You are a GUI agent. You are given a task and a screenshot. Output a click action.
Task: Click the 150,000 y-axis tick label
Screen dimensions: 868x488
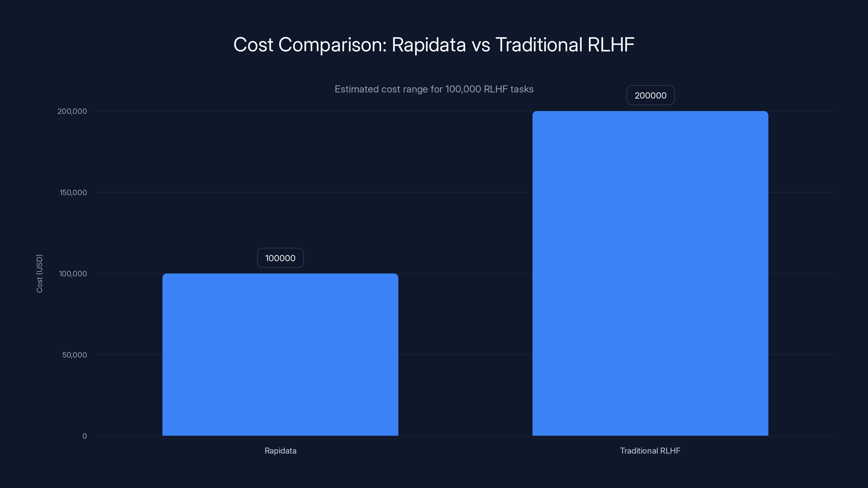point(73,192)
